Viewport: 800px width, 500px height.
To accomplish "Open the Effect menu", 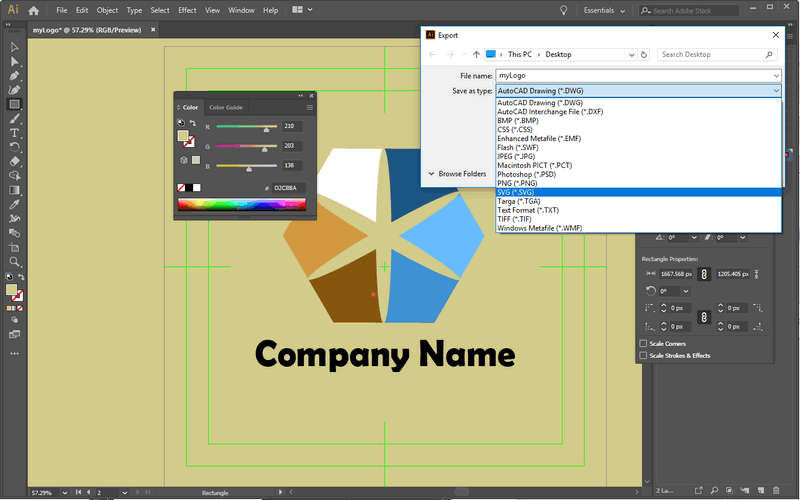I will pos(187,10).
